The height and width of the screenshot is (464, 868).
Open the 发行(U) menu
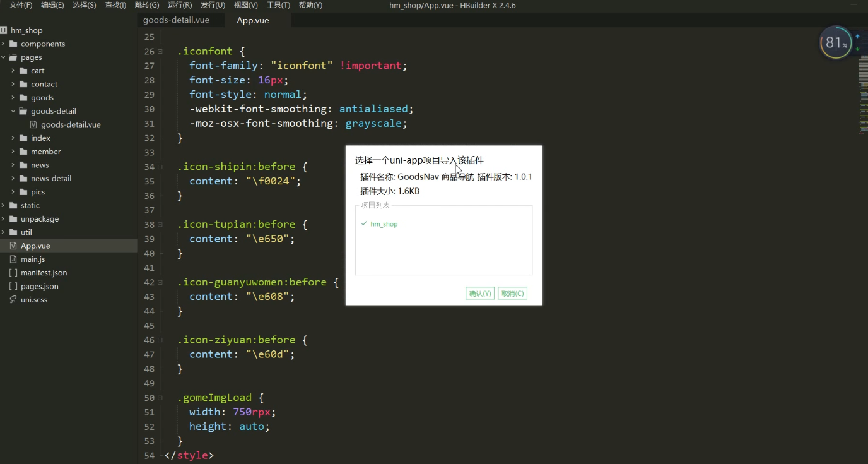(x=213, y=5)
